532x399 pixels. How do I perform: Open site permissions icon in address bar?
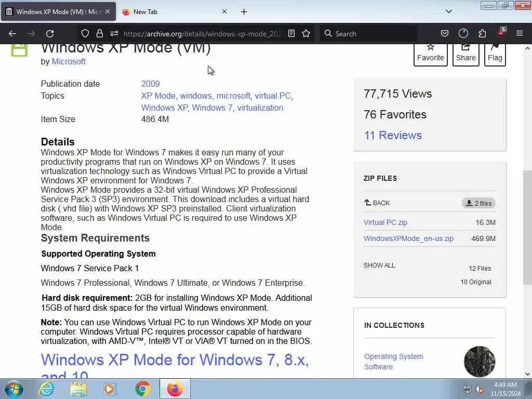pyautogui.click(x=114, y=34)
